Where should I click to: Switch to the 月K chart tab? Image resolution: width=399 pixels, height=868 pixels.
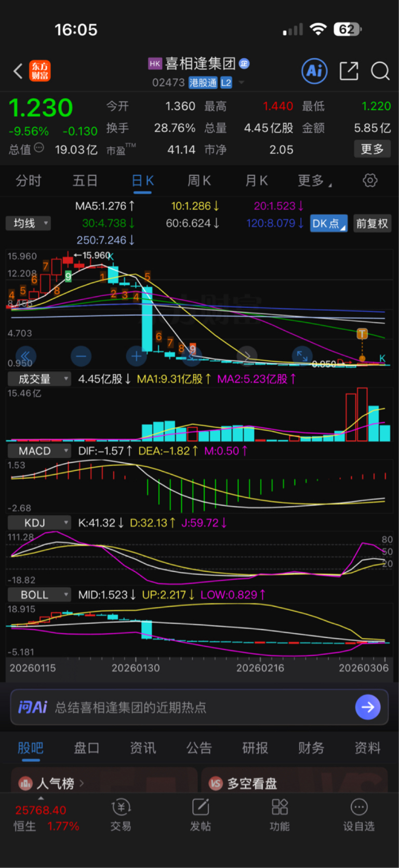[x=256, y=180]
